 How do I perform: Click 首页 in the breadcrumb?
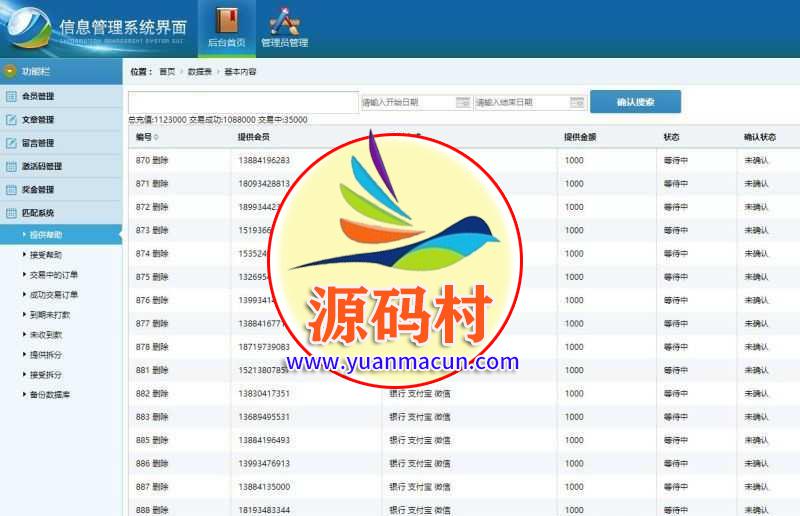167,72
